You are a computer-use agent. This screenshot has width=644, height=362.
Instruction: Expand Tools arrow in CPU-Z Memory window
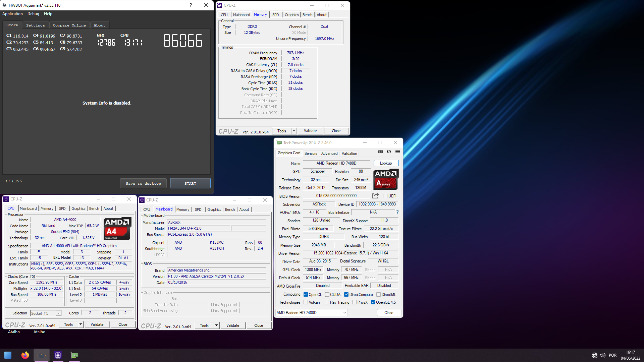(294, 131)
